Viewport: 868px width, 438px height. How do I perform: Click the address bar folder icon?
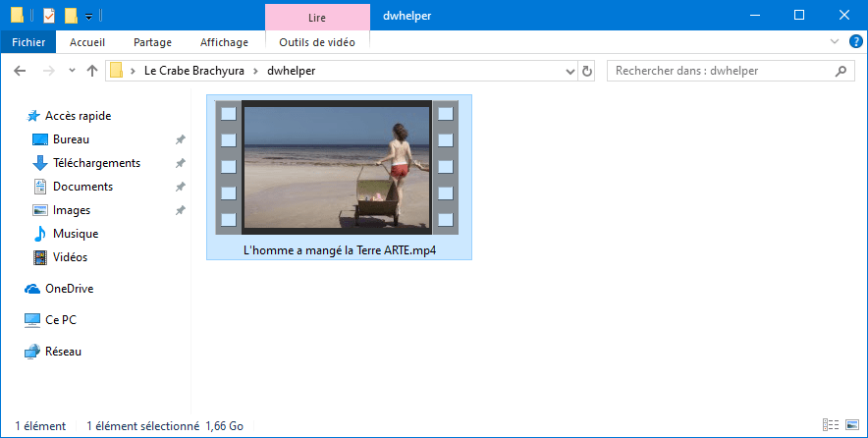pyautogui.click(x=116, y=71)
